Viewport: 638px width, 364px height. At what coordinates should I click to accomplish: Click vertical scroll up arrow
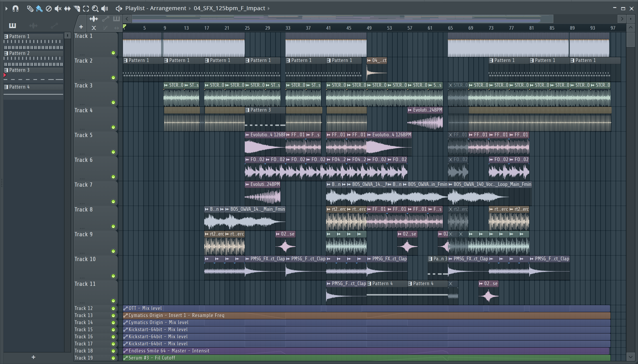click(630, 27)
